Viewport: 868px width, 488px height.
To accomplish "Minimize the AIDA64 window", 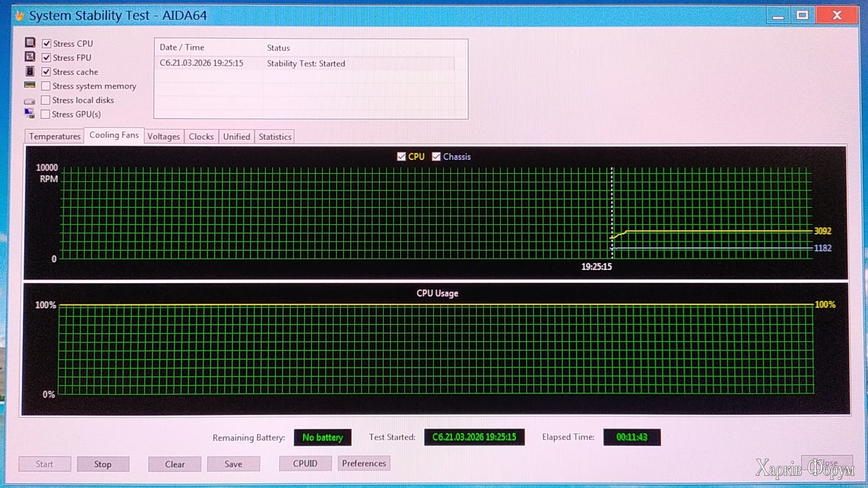I will (778, 16).
